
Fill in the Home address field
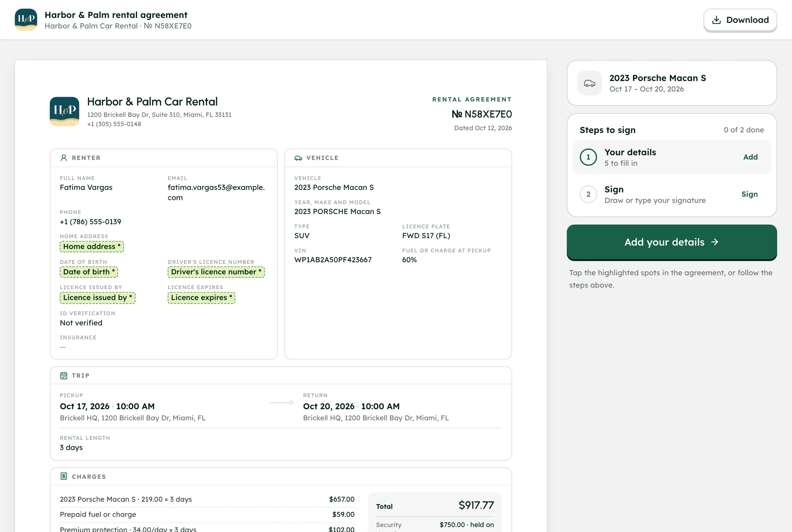tap(92, 247)
